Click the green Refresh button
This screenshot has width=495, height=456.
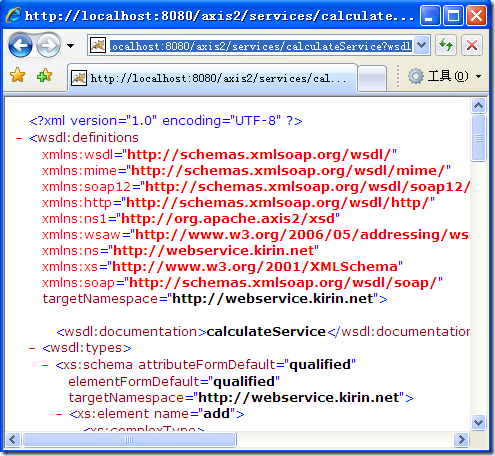click(446, 45)
